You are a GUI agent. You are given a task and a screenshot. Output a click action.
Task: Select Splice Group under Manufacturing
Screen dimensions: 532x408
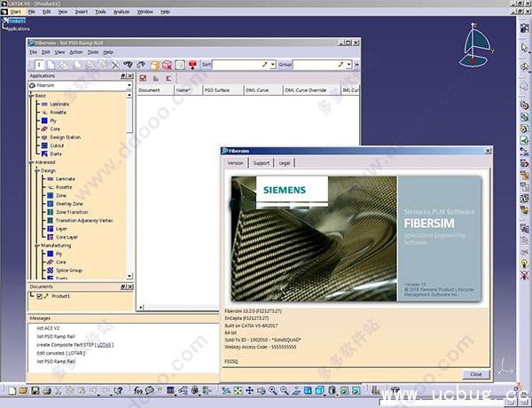click(x=68, y=270)
